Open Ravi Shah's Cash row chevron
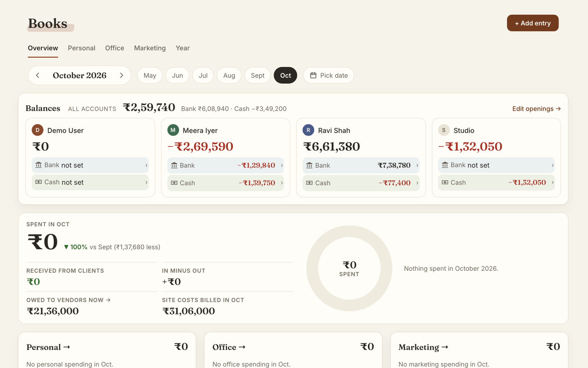Screen dimensions: 588x368 tap(417, 183)
